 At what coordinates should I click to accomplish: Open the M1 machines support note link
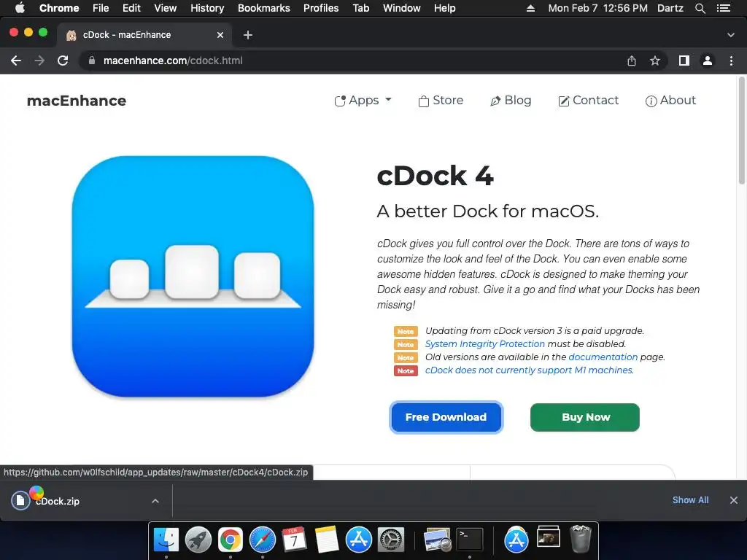click(x=530, y=370)
